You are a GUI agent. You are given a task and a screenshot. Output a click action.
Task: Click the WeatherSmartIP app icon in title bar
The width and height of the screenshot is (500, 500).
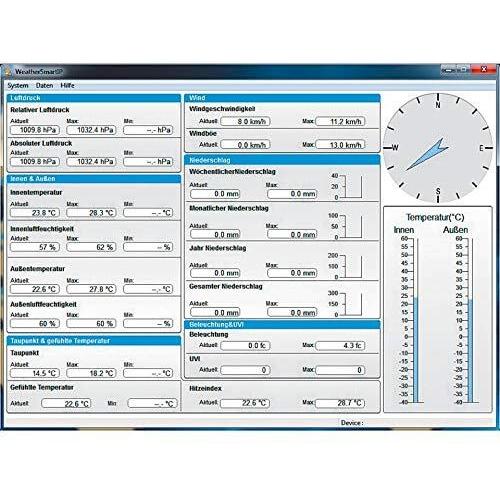tap(8, 71)
